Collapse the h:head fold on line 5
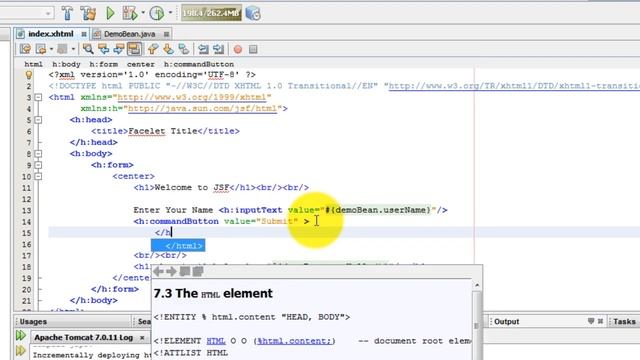 coord(38,120)
